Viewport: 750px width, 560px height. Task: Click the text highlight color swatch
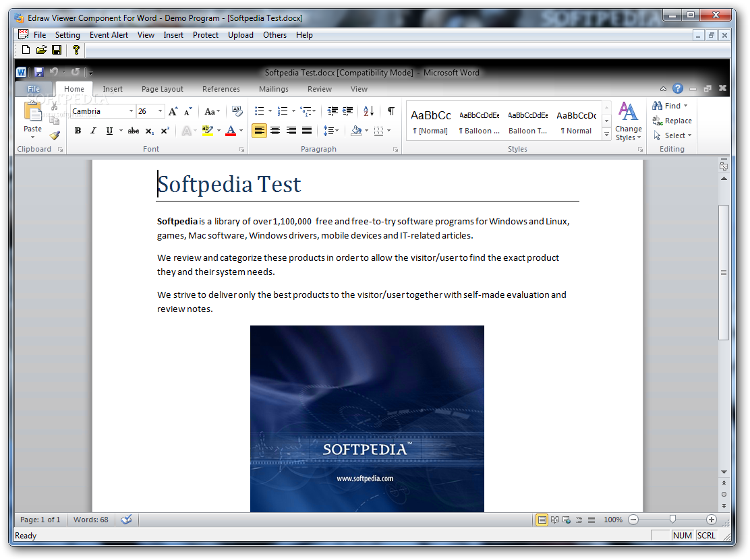tap(208, 131)
